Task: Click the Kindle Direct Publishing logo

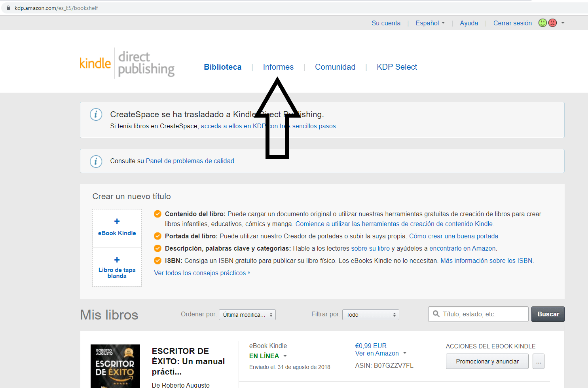Action: [x=127, y=63]
